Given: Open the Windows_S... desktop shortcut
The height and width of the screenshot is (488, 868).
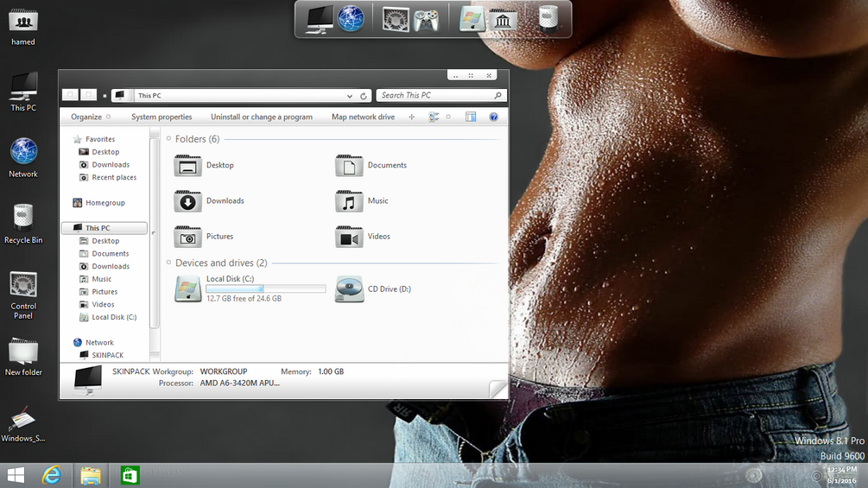Looking at the screenshot, I should point(23,424).
